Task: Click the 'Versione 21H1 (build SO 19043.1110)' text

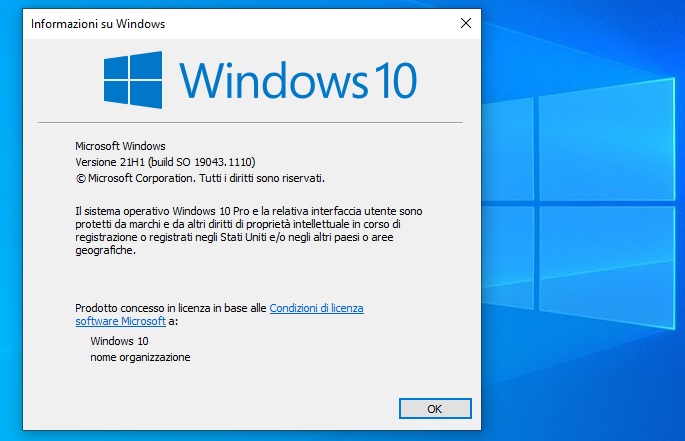Action: (x=165, y=162)
